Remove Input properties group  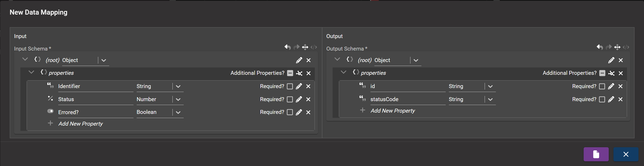pos(309,73)
